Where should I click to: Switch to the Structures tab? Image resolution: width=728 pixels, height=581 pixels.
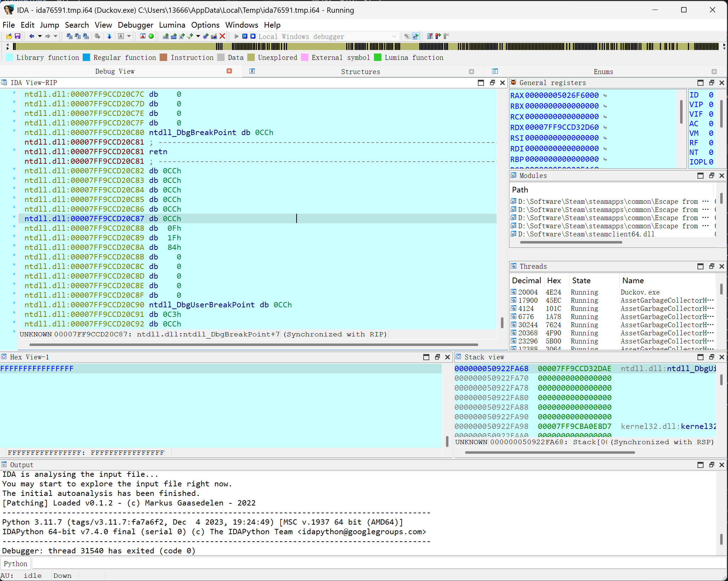[x=360, y=71]
